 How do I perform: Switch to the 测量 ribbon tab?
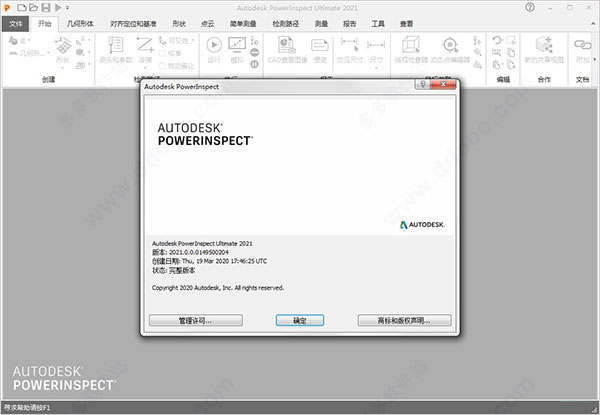[x=321, y=24]
